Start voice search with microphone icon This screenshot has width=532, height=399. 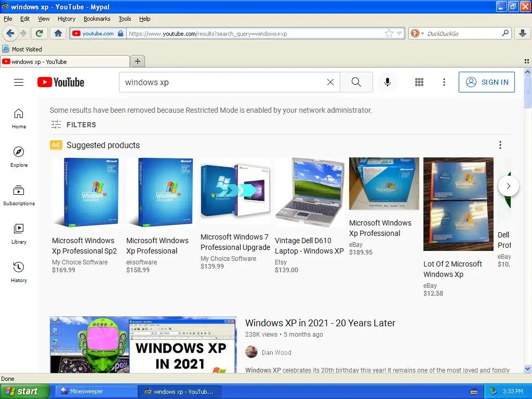(x=388, y=82)
